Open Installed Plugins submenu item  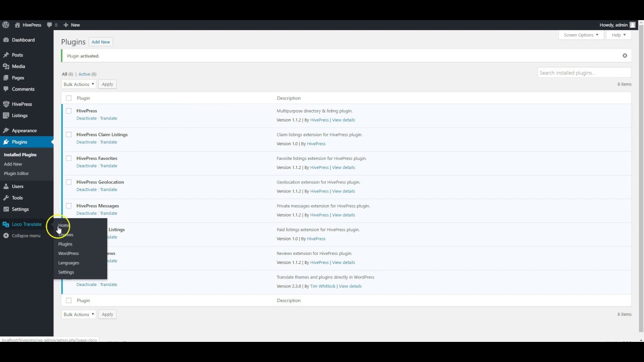pos(20,155)
